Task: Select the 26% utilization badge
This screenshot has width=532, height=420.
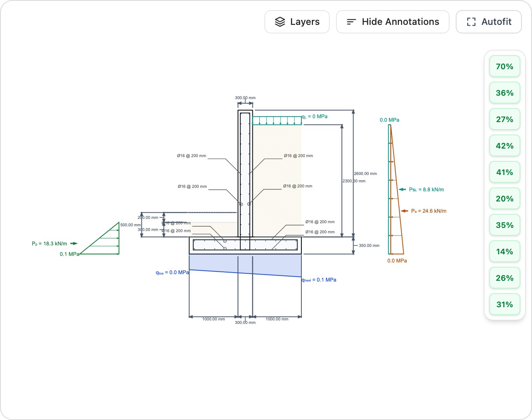Action: (504, 278)
